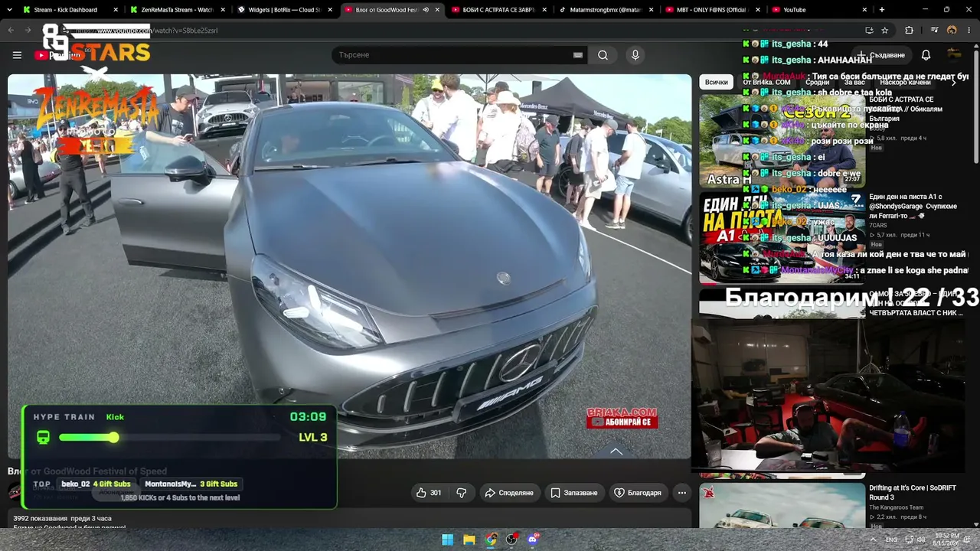Open Discord from the taskbar

tap(534, 540)
